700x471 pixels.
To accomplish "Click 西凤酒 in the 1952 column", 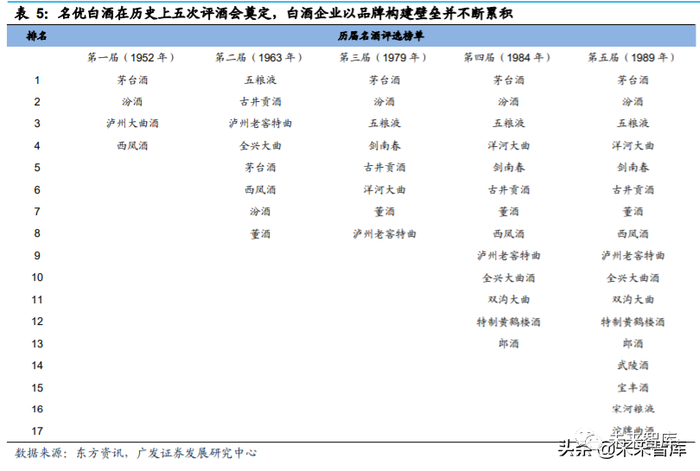I will point(132,146).
